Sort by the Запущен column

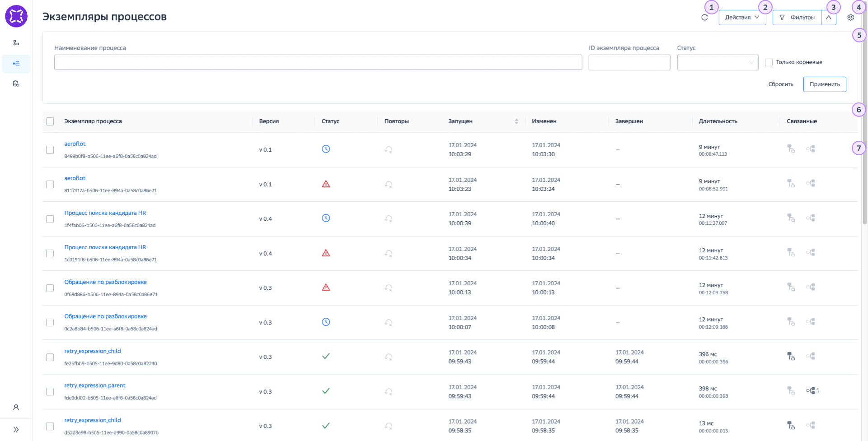pos(516,121)
